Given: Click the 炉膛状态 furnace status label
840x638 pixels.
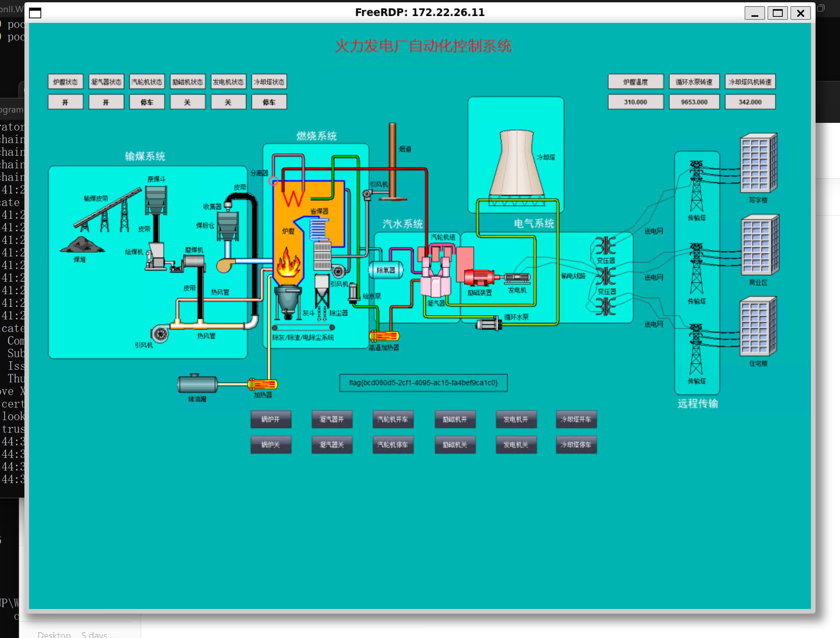Looking at the screenshot, I should [65, 82].
